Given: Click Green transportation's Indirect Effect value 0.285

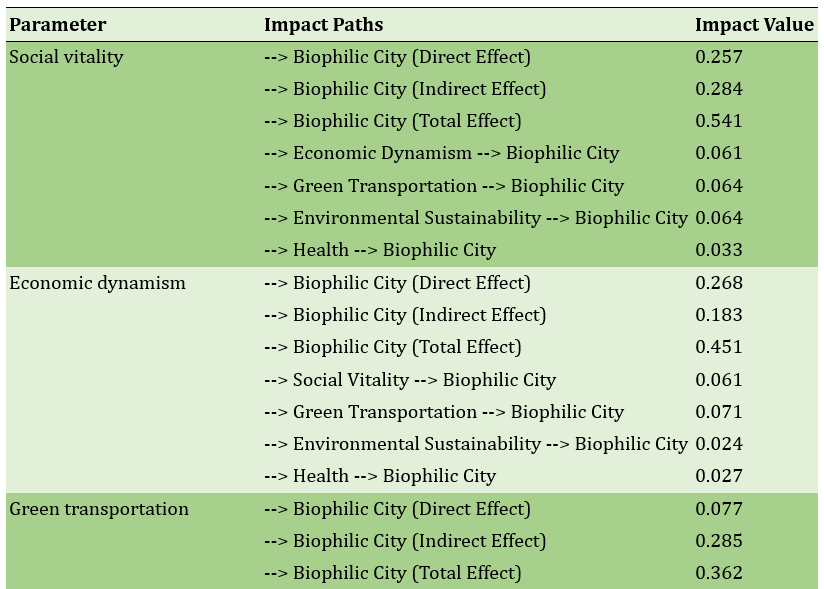Looking at the screenshot, I should coord(719,541).
